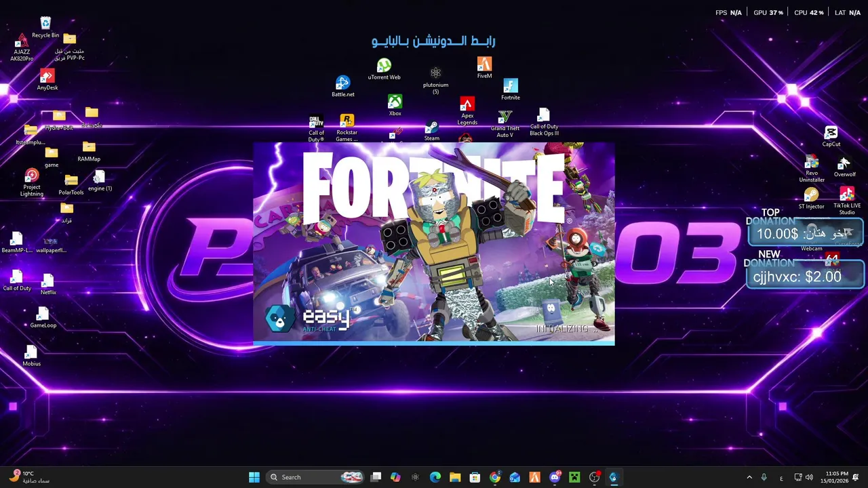Image resolution: width=868 pixels, height=488 pixels.
Task: Open the volume tray control
Action: (810, 477)
